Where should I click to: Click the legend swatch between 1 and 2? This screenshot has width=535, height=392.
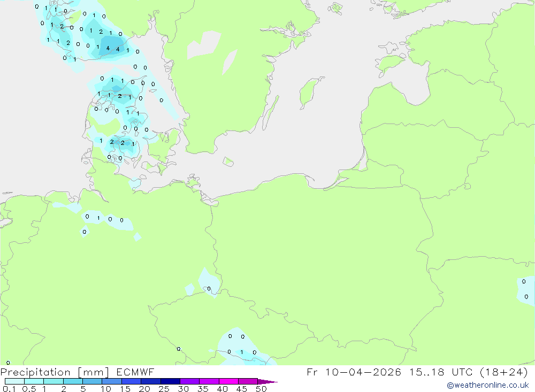pos(53,381)
